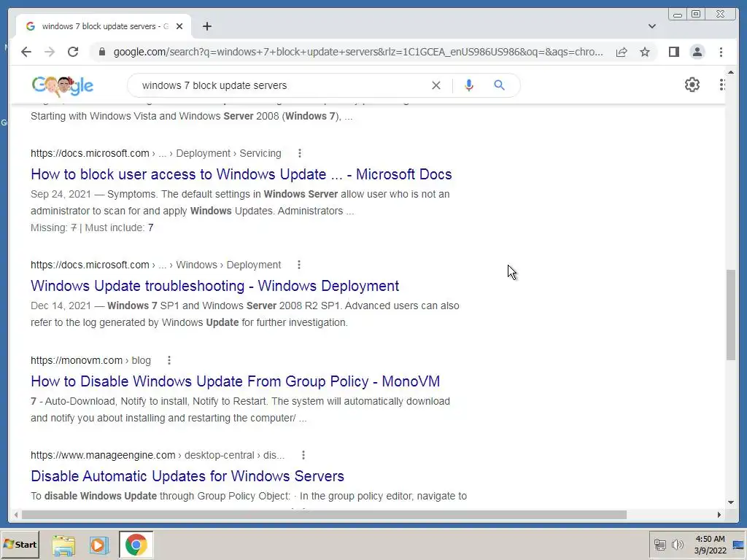747x560 pixels.
Task: Open network status tray icon
Action: point(659,545)
